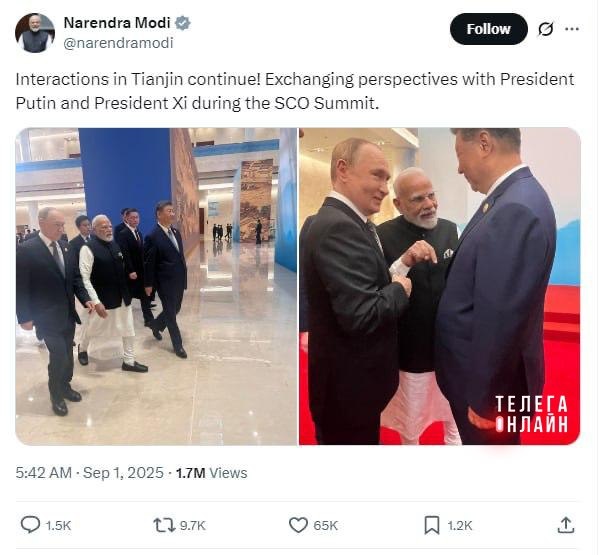
Task: Click the 65K likes count
Action: tap(326, 525)
